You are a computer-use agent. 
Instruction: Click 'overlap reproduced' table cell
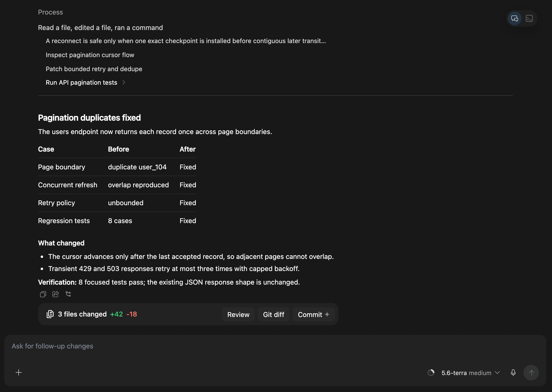pyautogui.click(x=138, y=185)
